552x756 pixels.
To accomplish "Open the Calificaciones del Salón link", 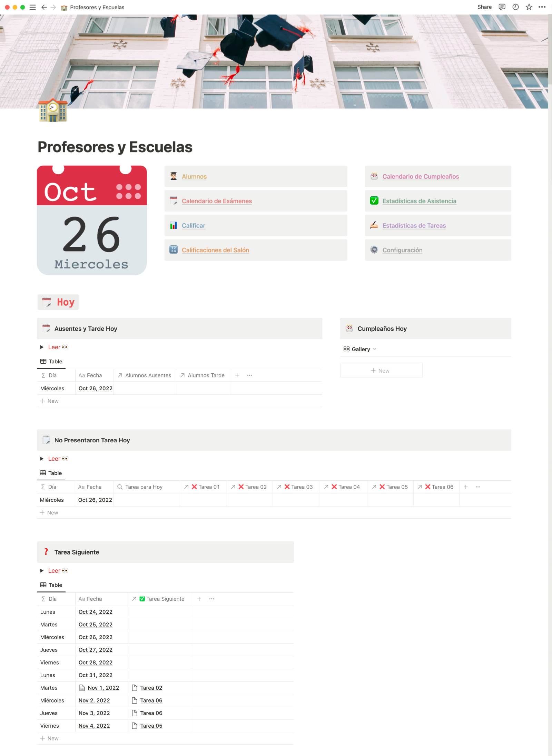I will coord(215,250).
